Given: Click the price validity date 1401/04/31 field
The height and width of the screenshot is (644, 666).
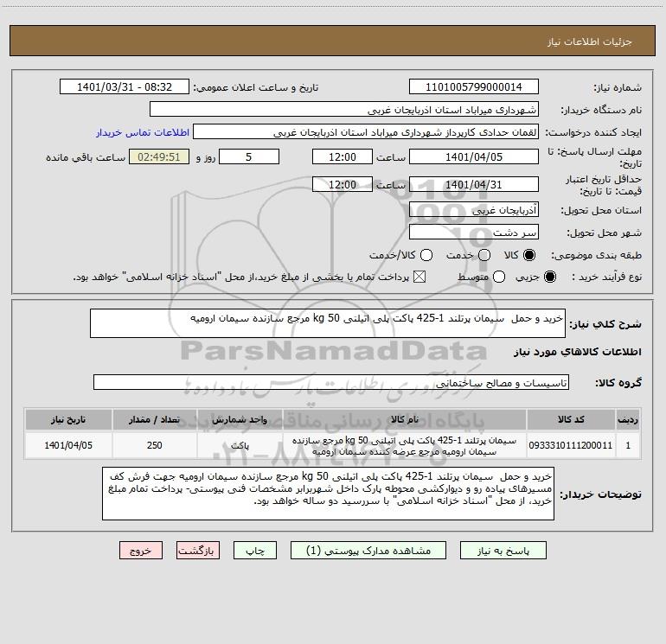Looking at the screenshot, I should click(x=474, y=185).
